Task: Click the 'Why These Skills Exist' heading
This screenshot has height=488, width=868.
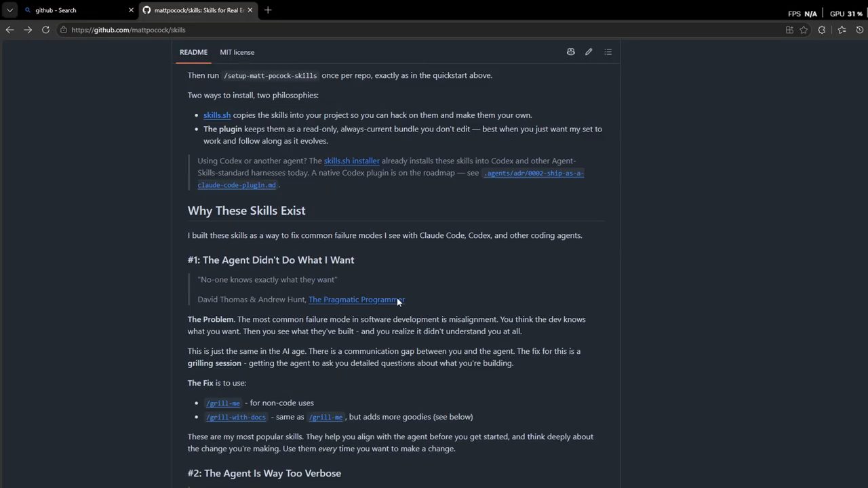Action: pyautogui.click(x=246, y=211)
